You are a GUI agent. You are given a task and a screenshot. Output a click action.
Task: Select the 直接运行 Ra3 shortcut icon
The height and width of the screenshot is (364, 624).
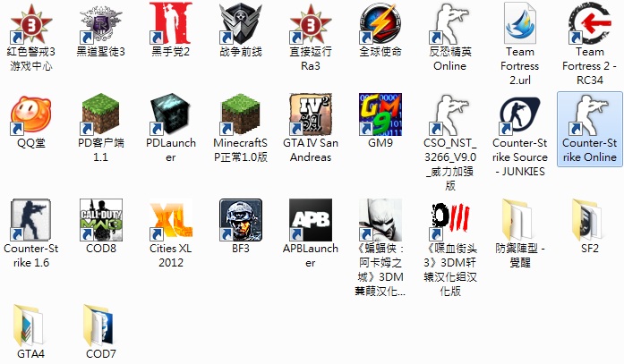311,23
